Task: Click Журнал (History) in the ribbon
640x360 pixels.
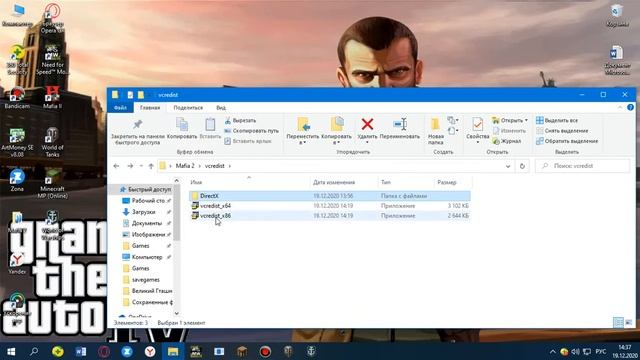Action: [507, 141]
